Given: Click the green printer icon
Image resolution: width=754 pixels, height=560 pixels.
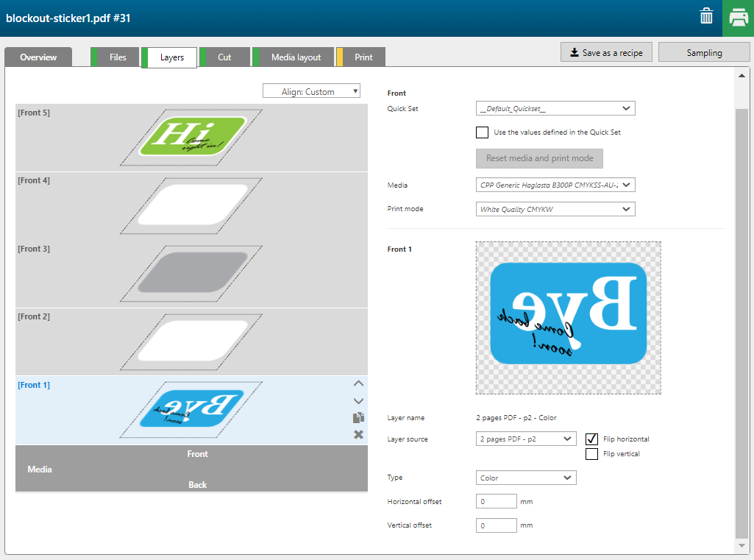Looking at the screenshot, I should (x=737, y=18).
